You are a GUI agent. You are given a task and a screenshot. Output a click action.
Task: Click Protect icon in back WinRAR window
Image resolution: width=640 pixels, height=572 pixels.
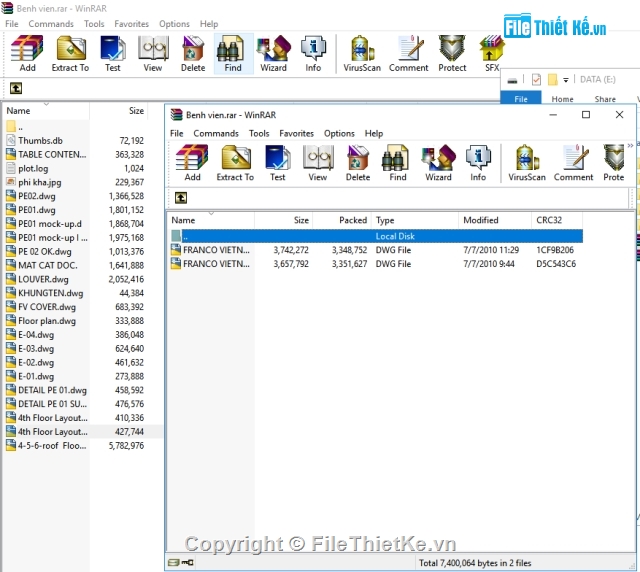(x=452, y=53)
